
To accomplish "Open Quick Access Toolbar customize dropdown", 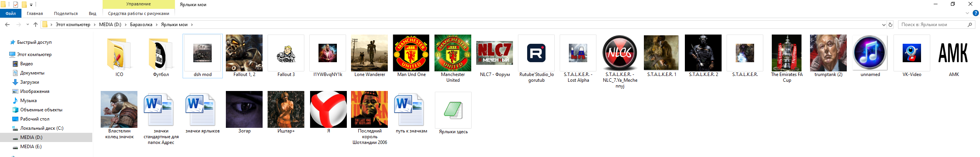I will tap(31, 5).
